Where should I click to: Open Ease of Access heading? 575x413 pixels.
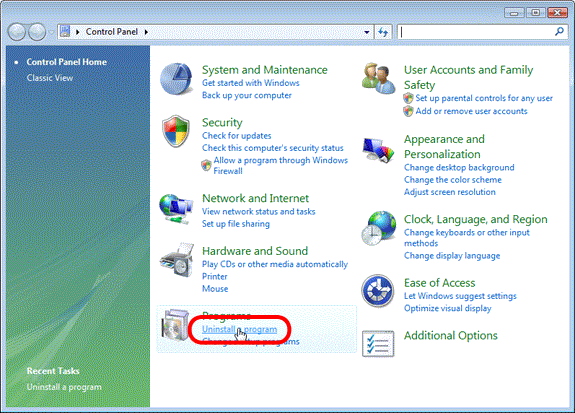click(x=439, y=283)
